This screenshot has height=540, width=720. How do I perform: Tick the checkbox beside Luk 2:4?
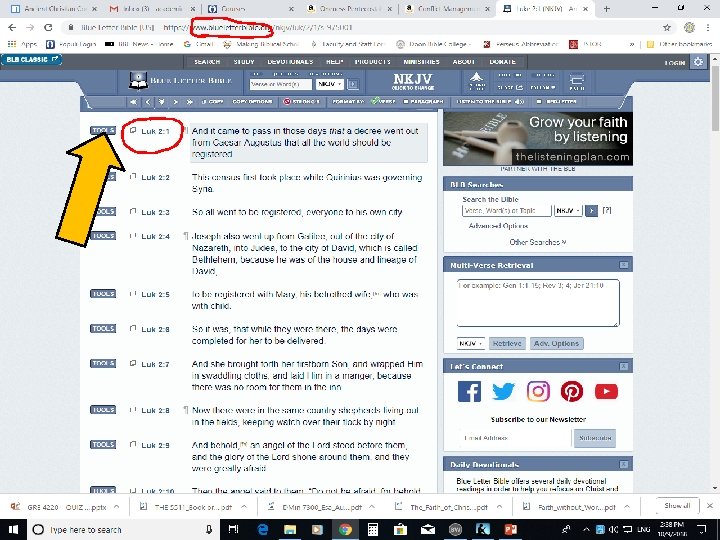click(x=133, y=236)
